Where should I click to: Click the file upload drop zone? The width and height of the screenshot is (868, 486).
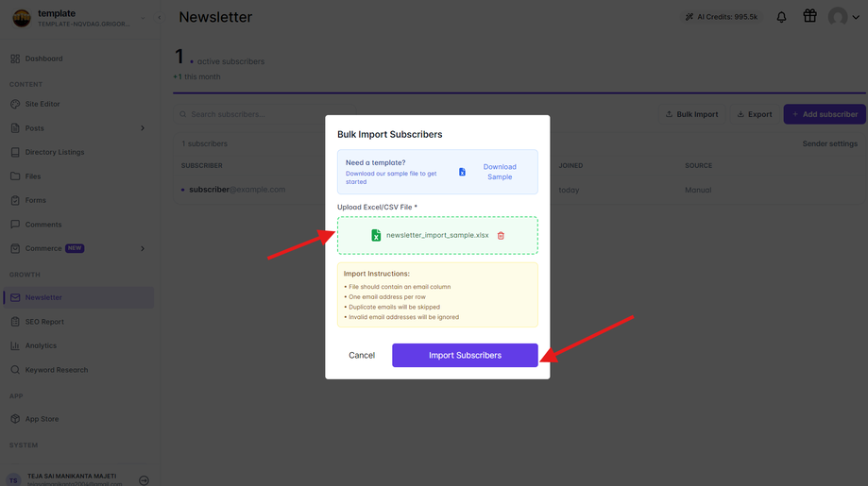(x=437, y=236)
